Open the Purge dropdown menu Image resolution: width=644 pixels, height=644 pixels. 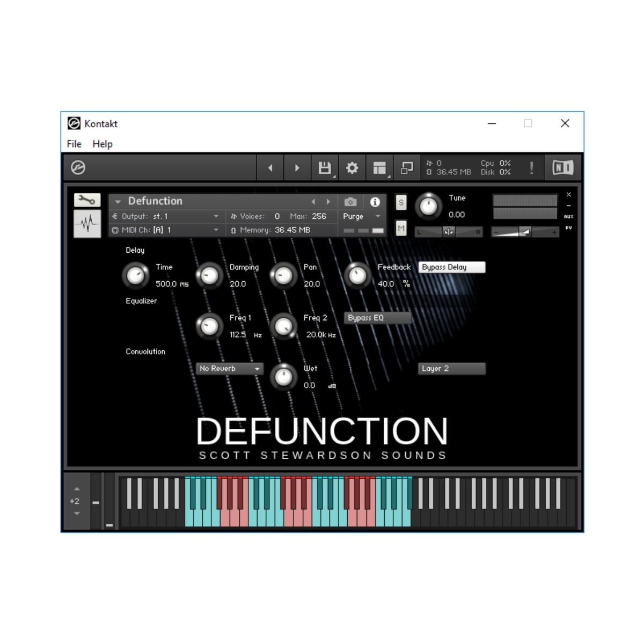362,216
